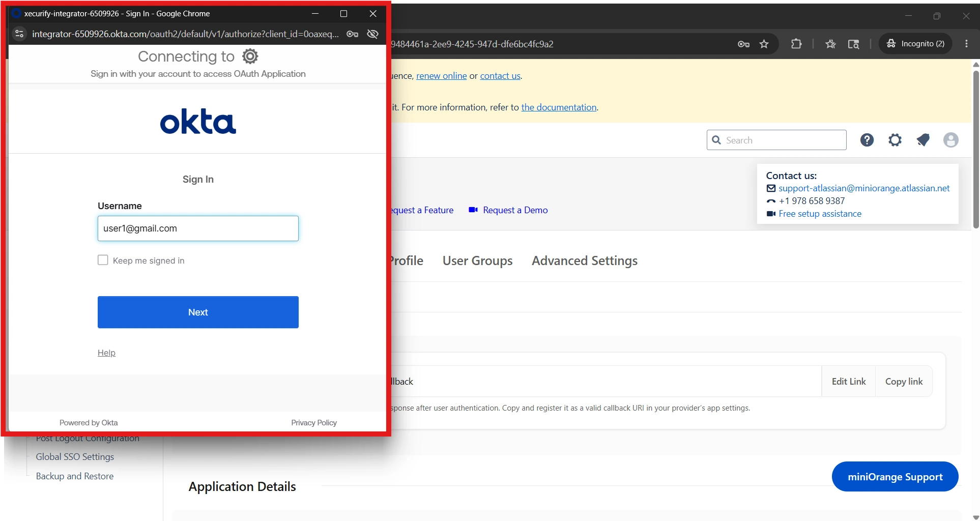Open the bookmarks star-list icon in Chrome toolbar
Image resolution: width=980 pixels, height=521 pixels.
tap(830, 44)
